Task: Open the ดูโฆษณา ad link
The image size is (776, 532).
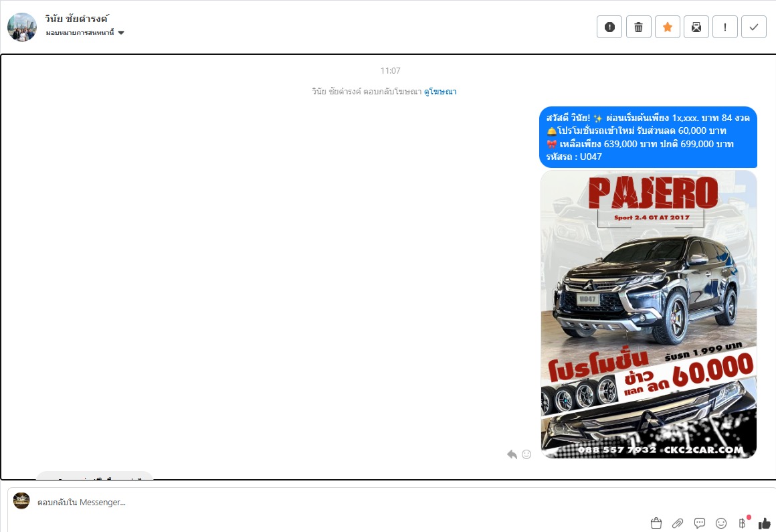Action: click(x=440, y=92)
